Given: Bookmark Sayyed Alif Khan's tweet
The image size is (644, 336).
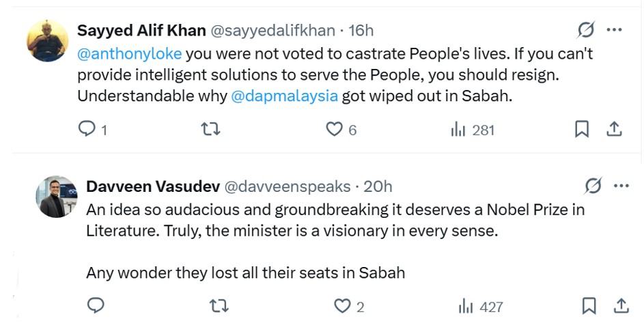Looking at the screenshot, I should pyautogui.click(x=582, y=129).
